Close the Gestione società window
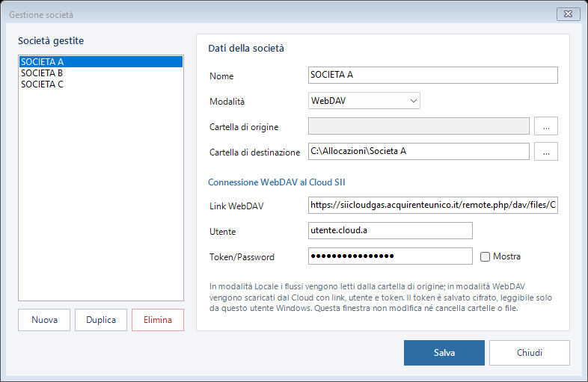The height and width of the screenshot is (382, 588). [568, 14]
